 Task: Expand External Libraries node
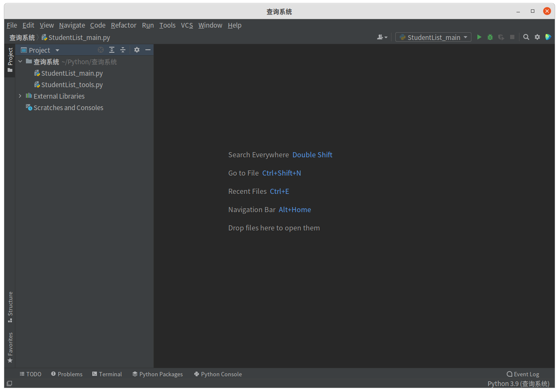pos(20,96)
